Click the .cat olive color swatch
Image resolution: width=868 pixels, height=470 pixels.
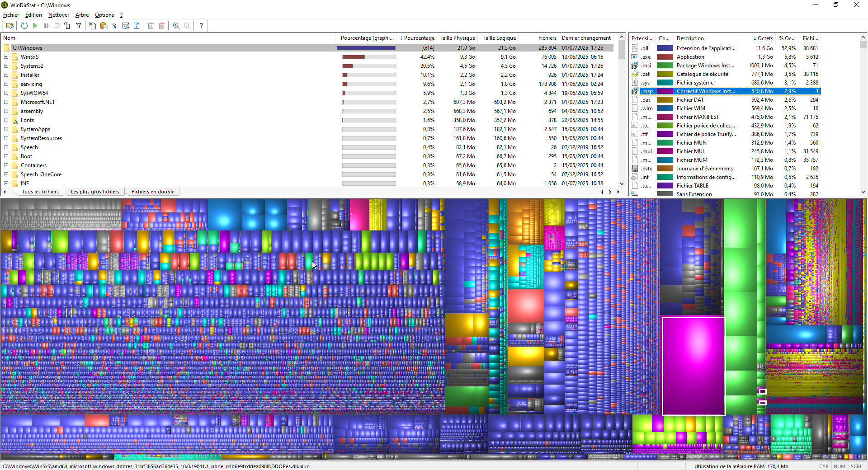coord(665,74)
